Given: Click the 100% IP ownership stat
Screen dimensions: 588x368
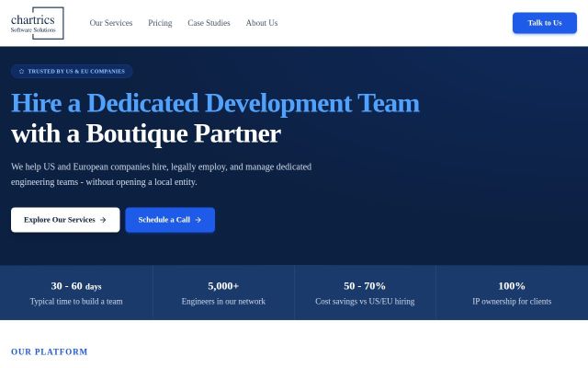Looking at the screenshot, I should 512,293.
